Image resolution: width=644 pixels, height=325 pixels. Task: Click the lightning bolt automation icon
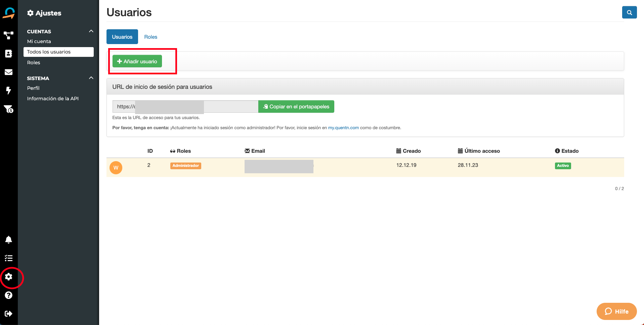coord(9,91)
